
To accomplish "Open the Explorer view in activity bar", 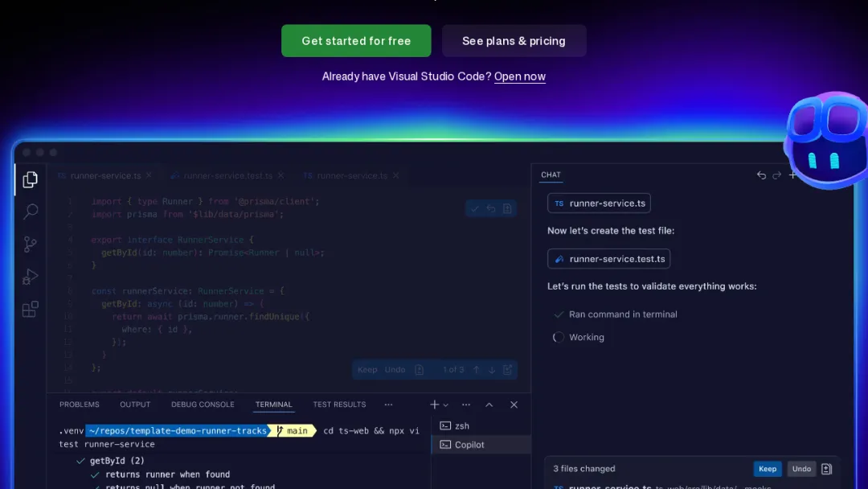I will (x=31, y=179).
